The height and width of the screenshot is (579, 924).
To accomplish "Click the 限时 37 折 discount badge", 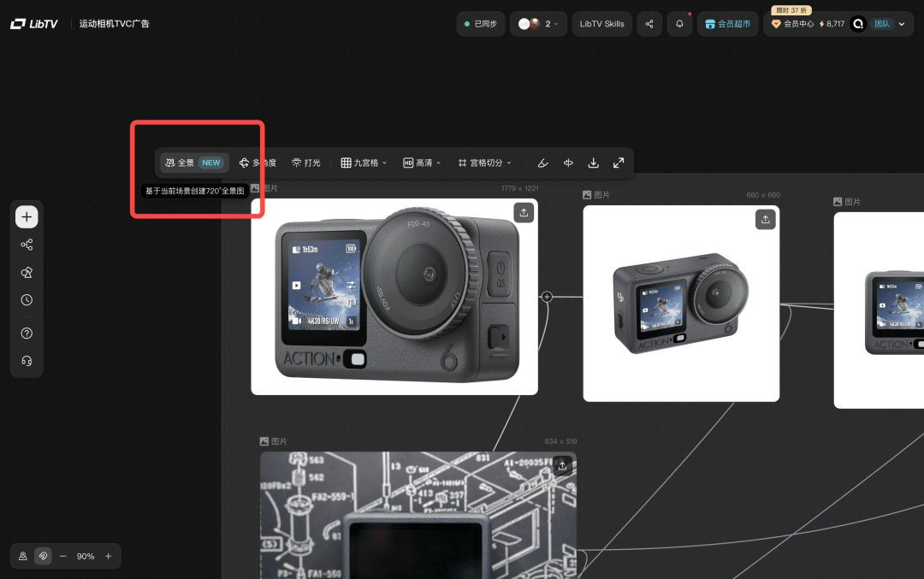I will coord(791,10).
